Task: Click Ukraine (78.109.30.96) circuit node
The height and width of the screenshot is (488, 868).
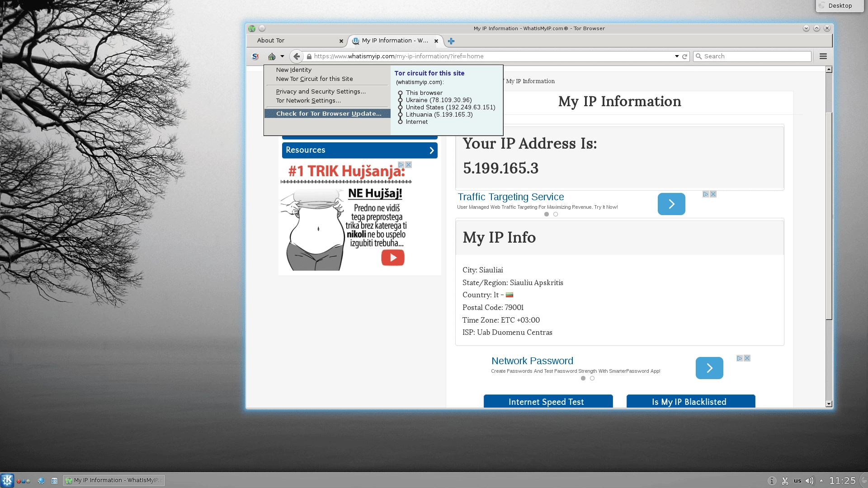Action: click(439, 100)
